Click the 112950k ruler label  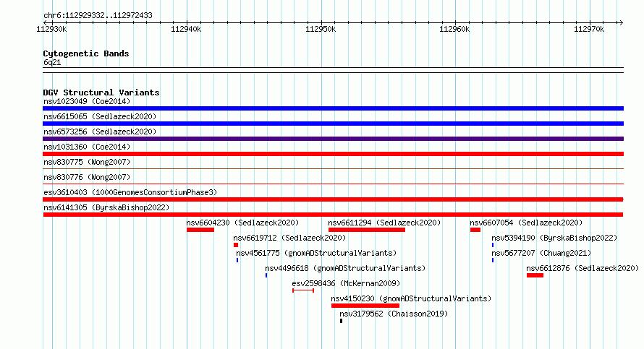[321, 29]
